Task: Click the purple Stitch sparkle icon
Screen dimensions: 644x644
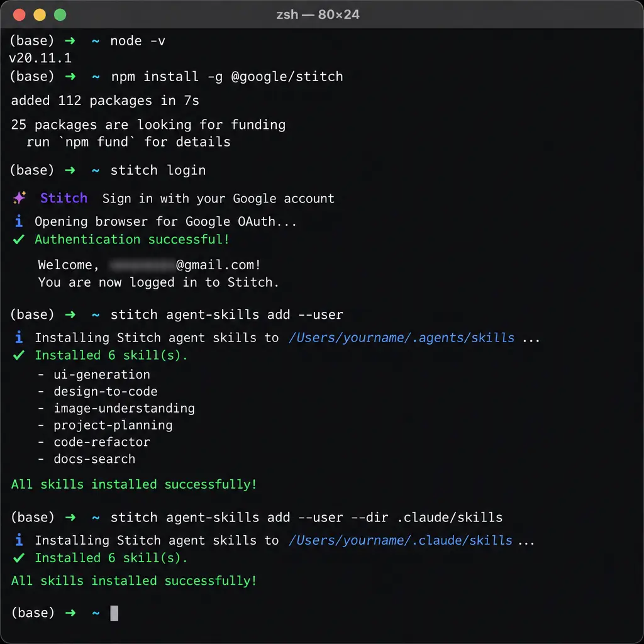Action: point(19,197)
